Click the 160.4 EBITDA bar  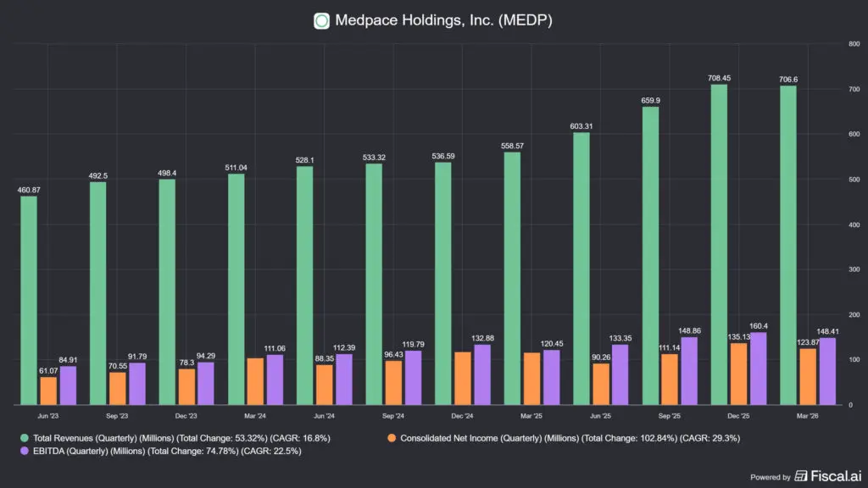(759, 369)
